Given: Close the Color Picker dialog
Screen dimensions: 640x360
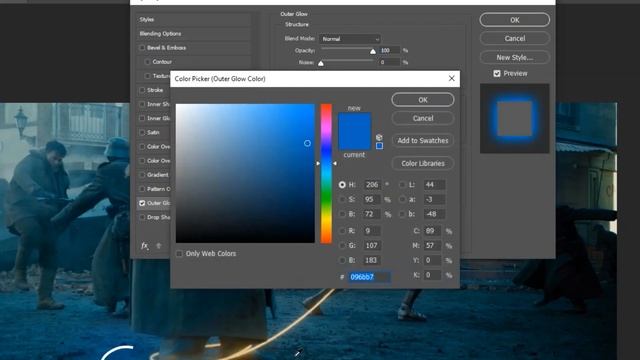Looking at the screenshot, I should pos(451,78).
